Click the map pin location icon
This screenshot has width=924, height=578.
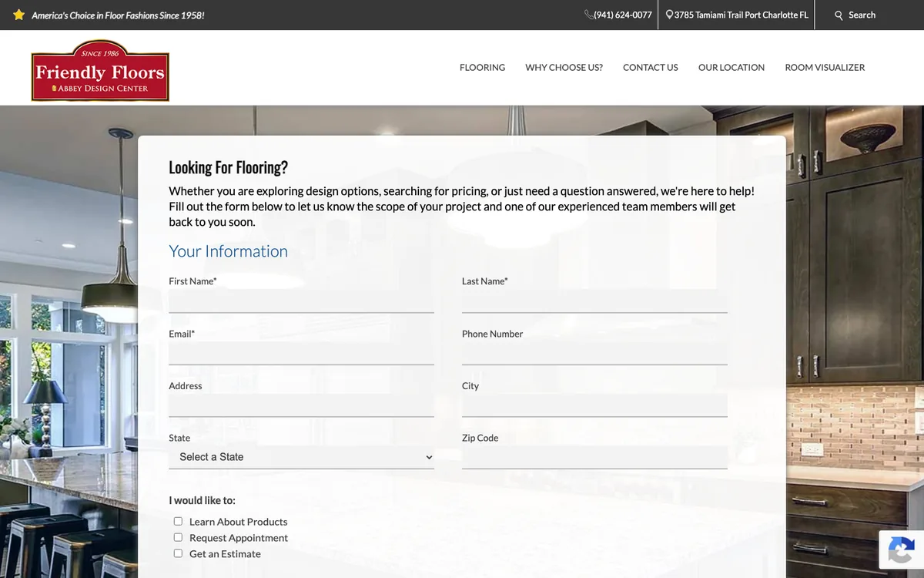click(x=669, y=15)
